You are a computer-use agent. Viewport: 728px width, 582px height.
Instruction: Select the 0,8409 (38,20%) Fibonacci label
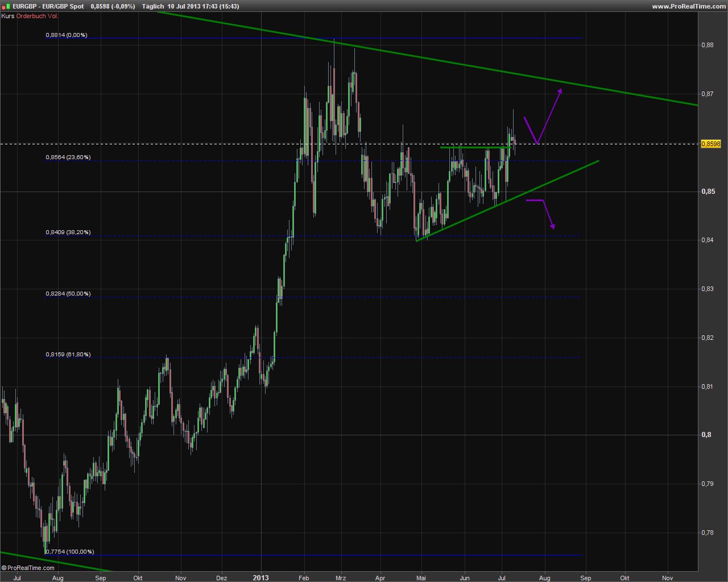(x=68, y=232)
